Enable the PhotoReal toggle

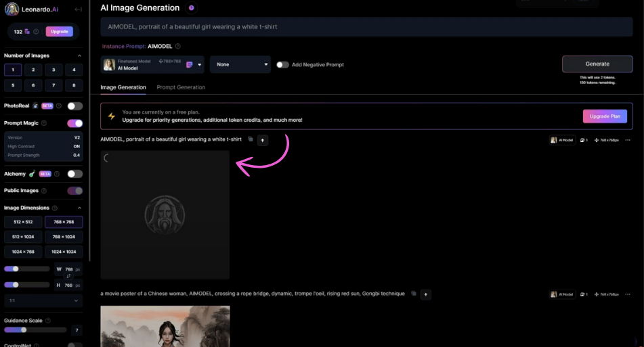click(x=74, y=106)
